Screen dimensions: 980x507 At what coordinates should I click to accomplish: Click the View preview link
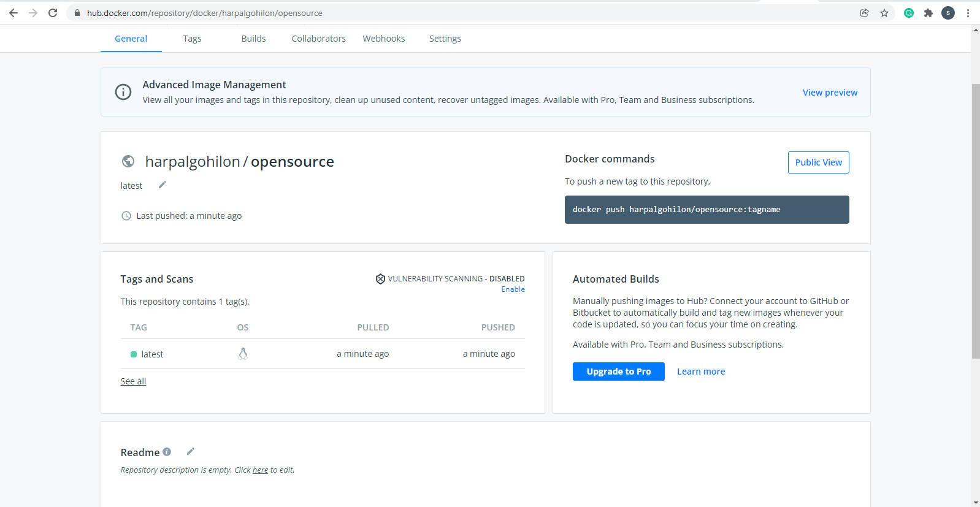click(x=830, y=93)
